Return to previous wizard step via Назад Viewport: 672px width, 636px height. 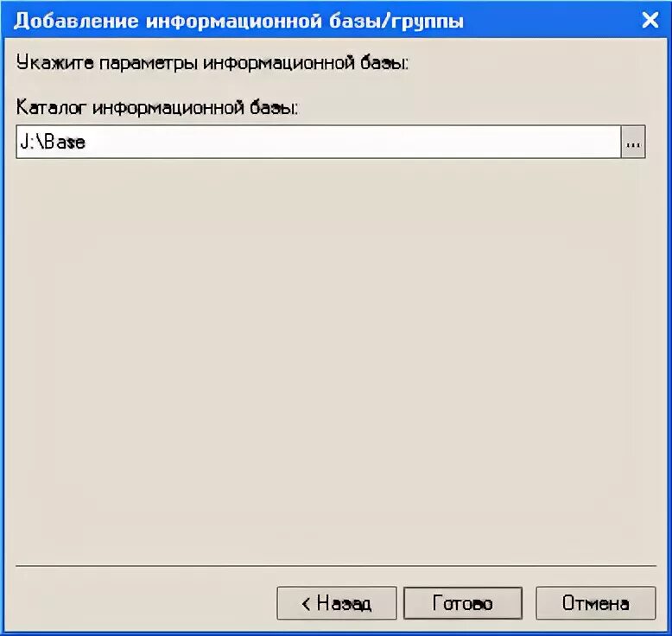click(337, 603)
